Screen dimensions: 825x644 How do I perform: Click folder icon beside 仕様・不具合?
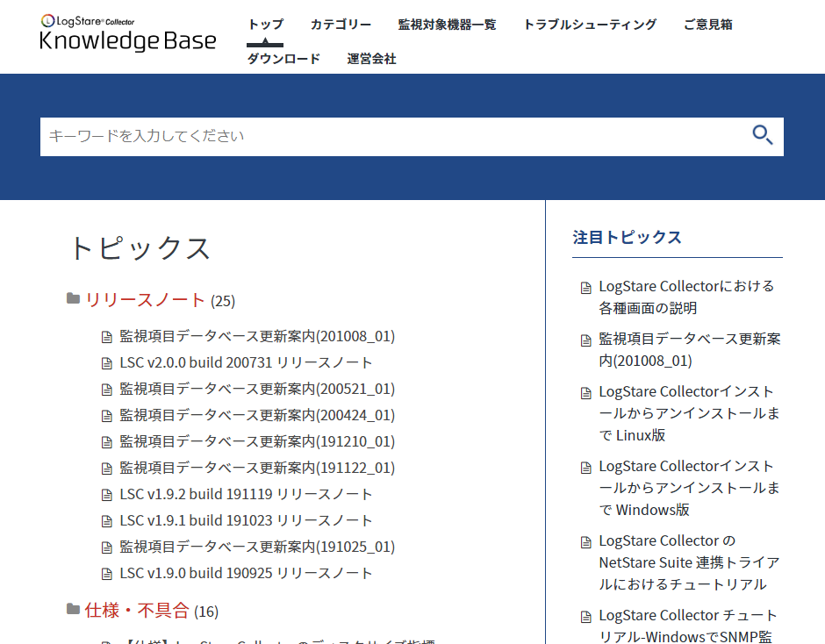[x=73, y=609]
